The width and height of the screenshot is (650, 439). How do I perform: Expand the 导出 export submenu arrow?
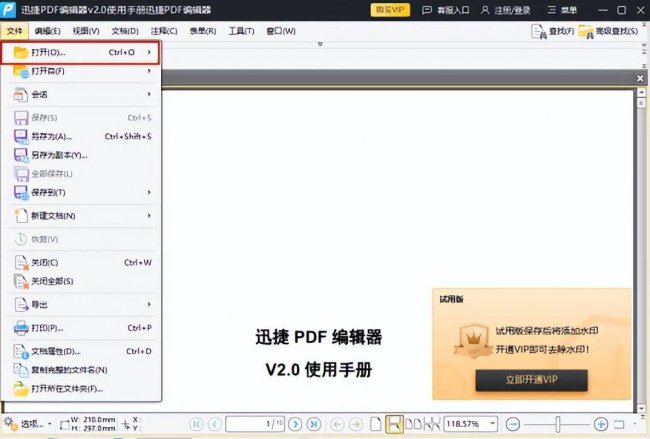[149, 304]
